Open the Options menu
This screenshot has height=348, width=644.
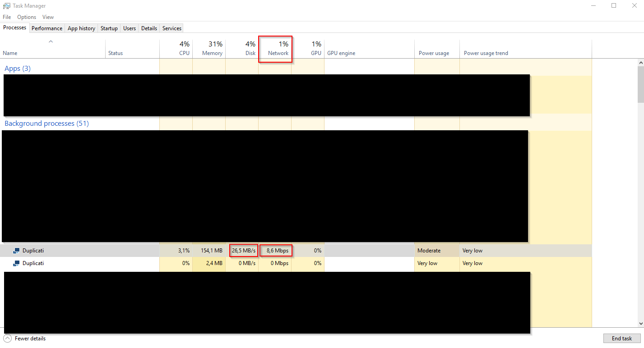[26, 17]
